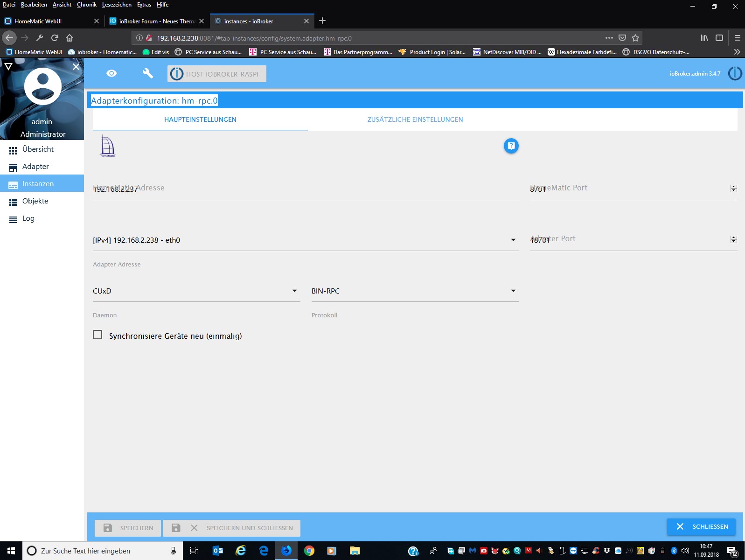The height and width of the screenshot is (560, 745).
Task: Open Task View on the taskbar
Action: pyautogui.click(x=194, y=551)
